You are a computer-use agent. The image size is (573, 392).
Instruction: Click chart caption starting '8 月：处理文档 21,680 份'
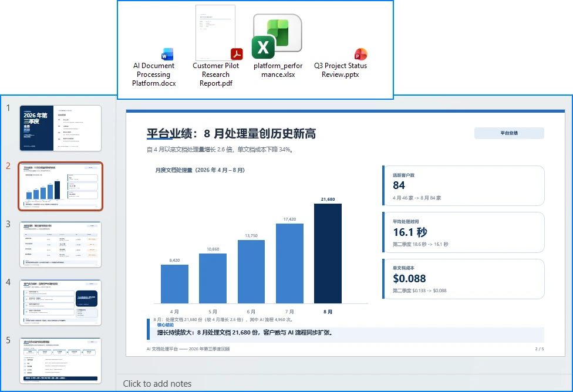(x=223, y=319)
